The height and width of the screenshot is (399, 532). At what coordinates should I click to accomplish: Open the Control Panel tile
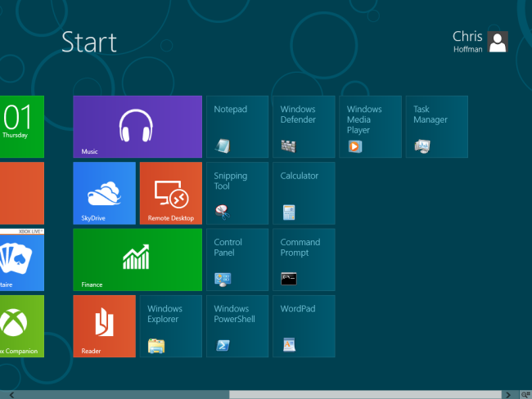(x=237, y=259)
